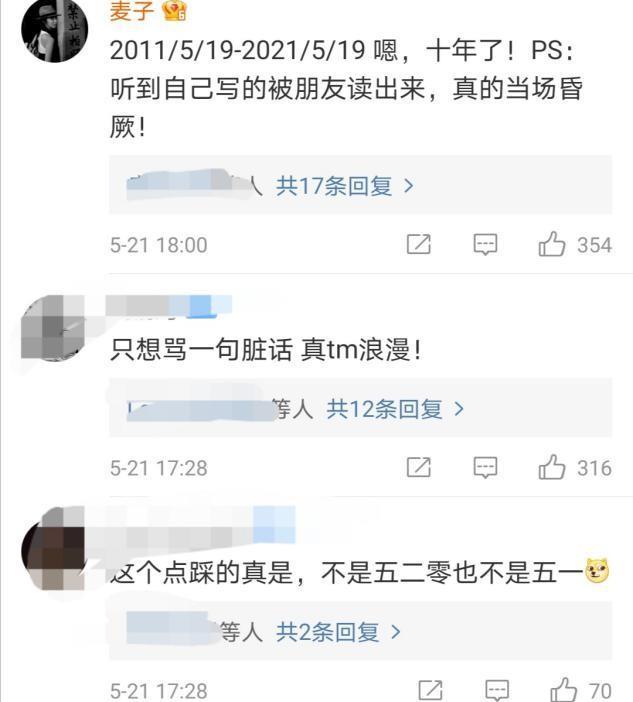Tap the reply bubble icon on 麦子's comment

(485, 244)
